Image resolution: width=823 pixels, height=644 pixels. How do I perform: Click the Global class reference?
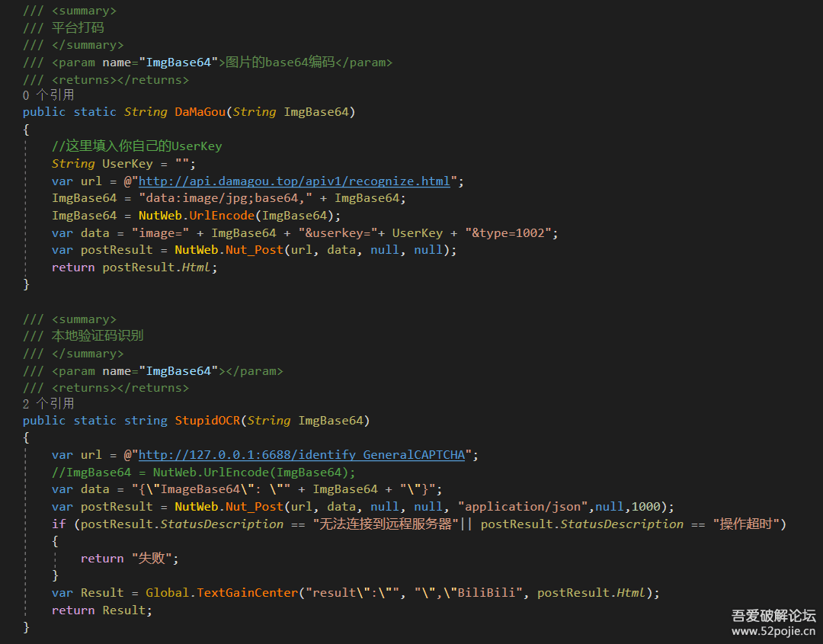pos(167,593)
